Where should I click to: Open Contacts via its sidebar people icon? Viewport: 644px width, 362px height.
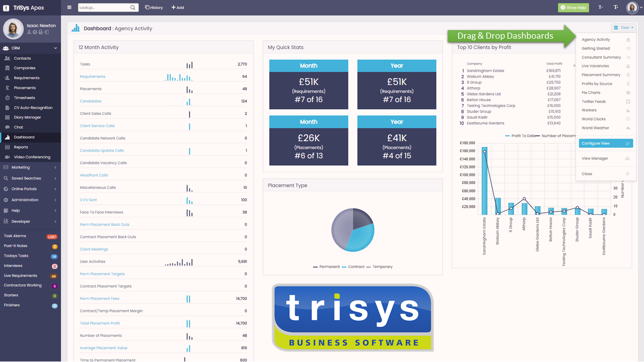[7, 58]
